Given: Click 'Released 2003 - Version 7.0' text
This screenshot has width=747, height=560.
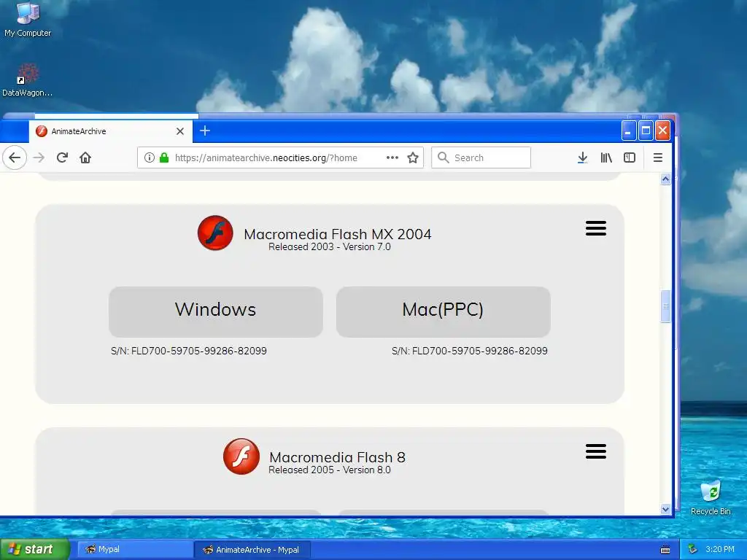Looking at the screenshot, I should click(330, 246).
